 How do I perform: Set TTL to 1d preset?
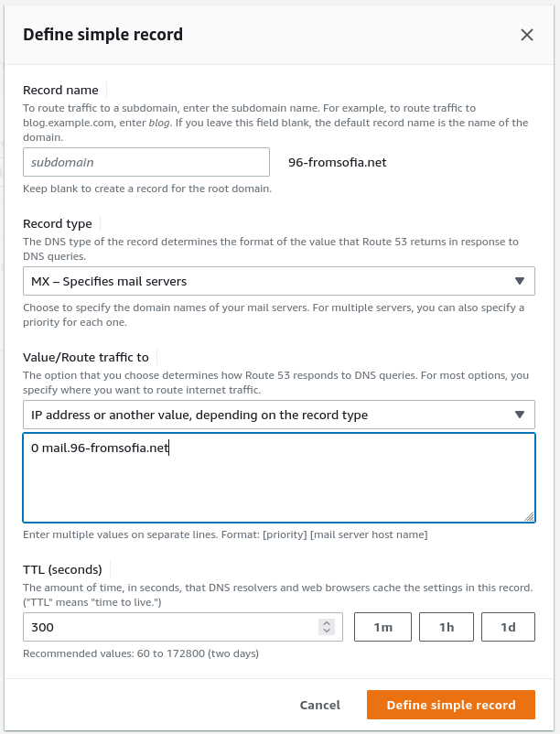pos(508,627)
